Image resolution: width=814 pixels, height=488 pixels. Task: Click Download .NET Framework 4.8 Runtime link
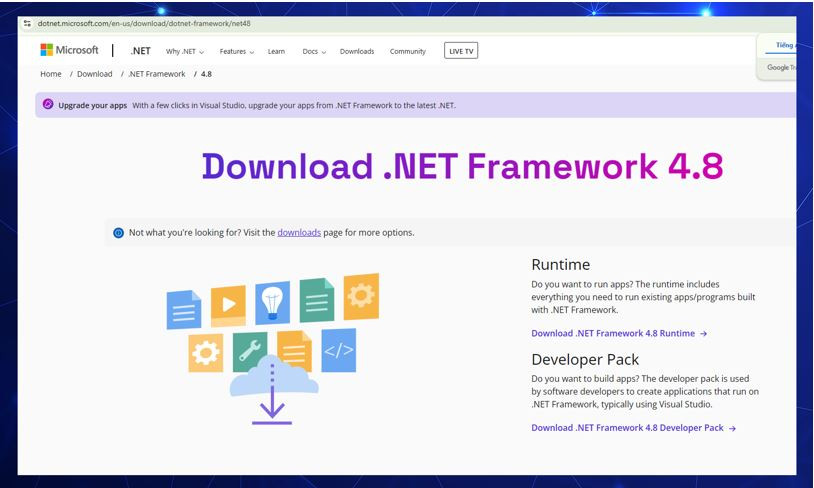pyautogui.click(x=612, y=334)
